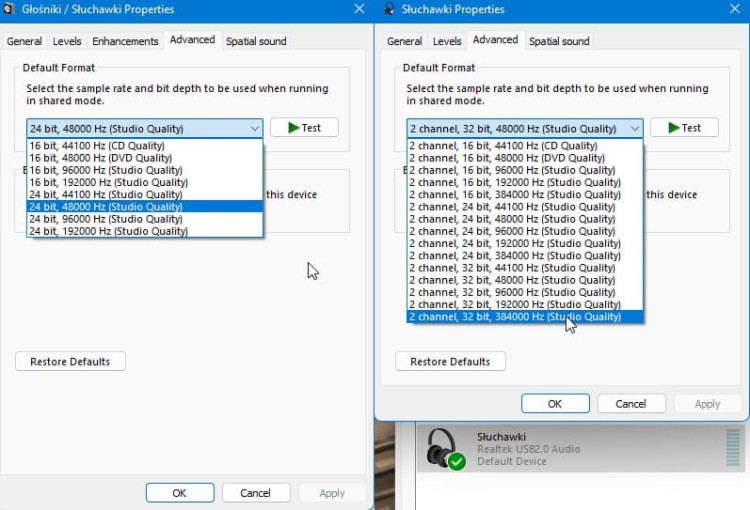
Task: Pick 24 bit, 192000 Hz (Studio Quality)
Action: [144, 231]
